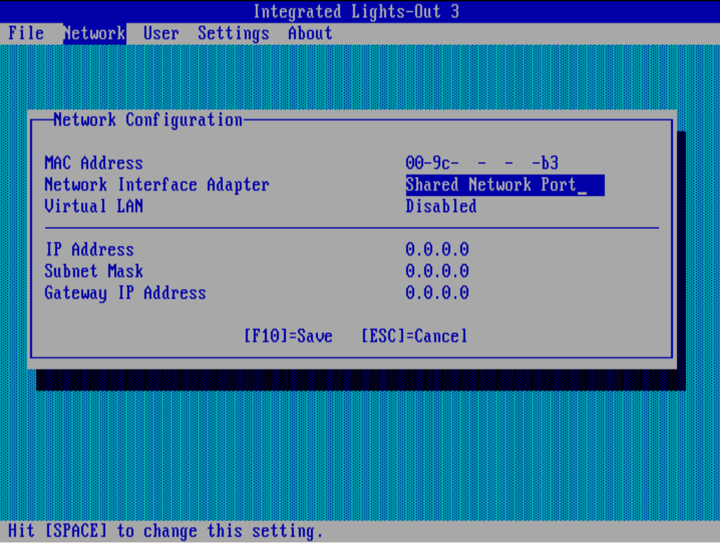Click the Gateway IP Address label

125,293
